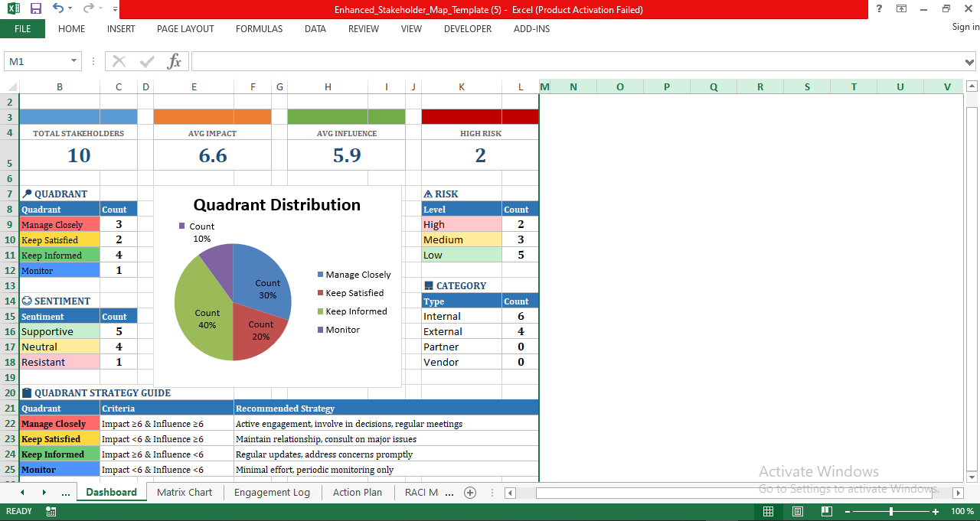Viewport: 980px width, 521px height.
Task: Open the Name Box dropdown arrow
Action: 74,61
